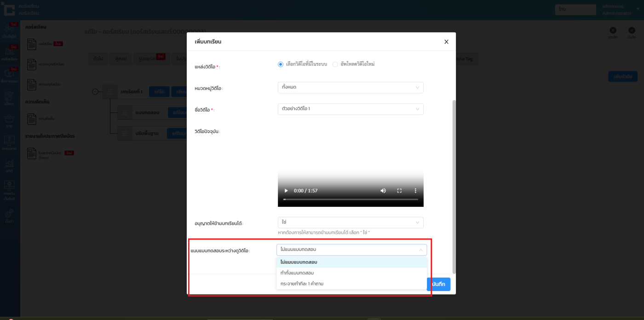The width and height of the screenshot is (644, 320).
Task: Click the video progress seek bar
Action: coord(351,199)
